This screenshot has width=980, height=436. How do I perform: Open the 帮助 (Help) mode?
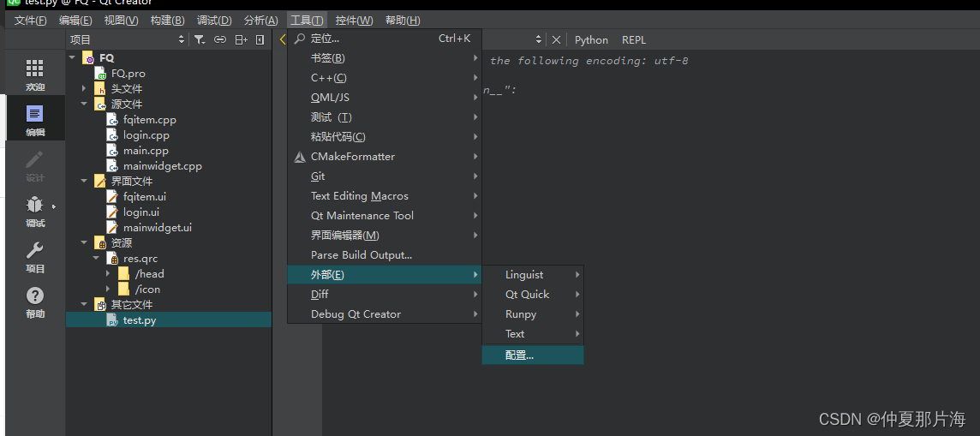[x=35, y=302]
